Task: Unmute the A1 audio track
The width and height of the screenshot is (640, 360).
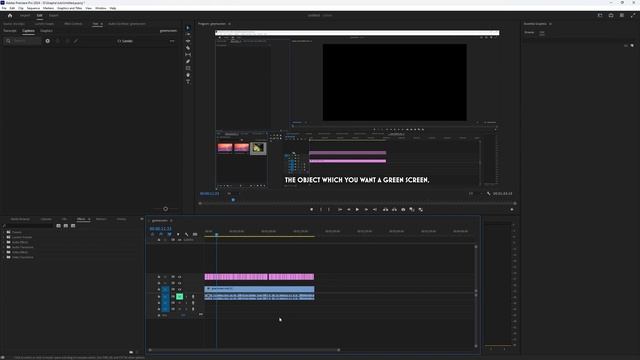Action: 180,297
